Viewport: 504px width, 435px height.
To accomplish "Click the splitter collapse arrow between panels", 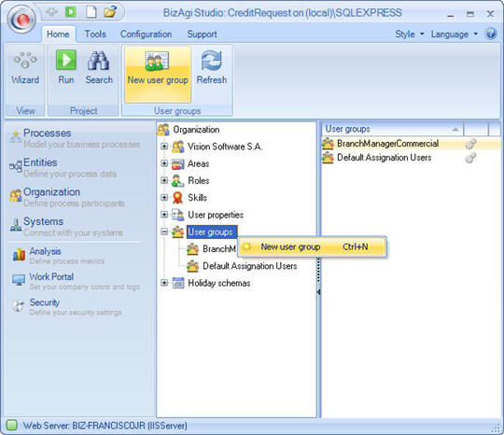I will (x=318, y=292).
